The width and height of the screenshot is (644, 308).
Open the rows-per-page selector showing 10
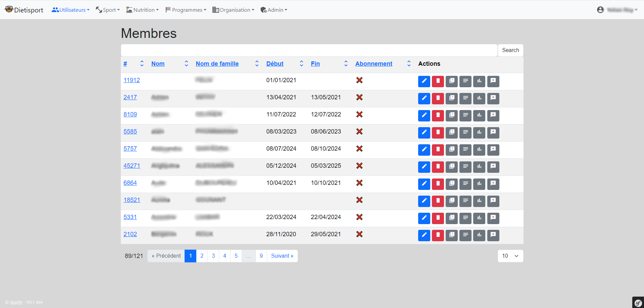coord(510,256)
